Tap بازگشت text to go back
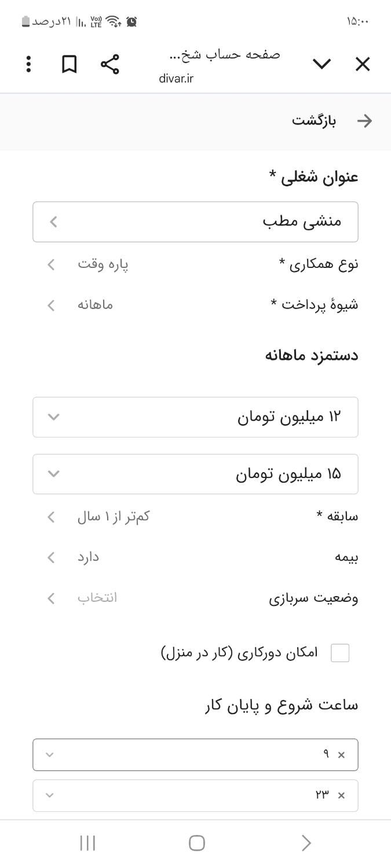391x868 pixels. [x=314, y=121]
